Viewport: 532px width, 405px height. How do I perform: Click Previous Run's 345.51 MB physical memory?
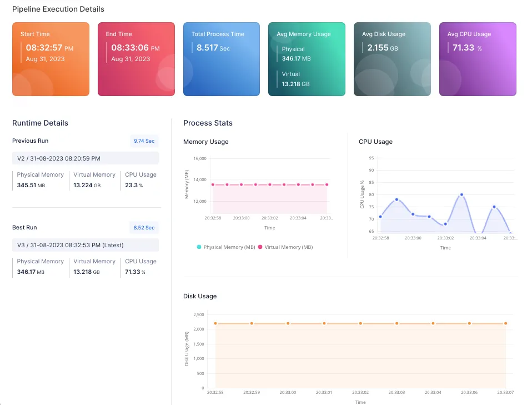point(31,185)
